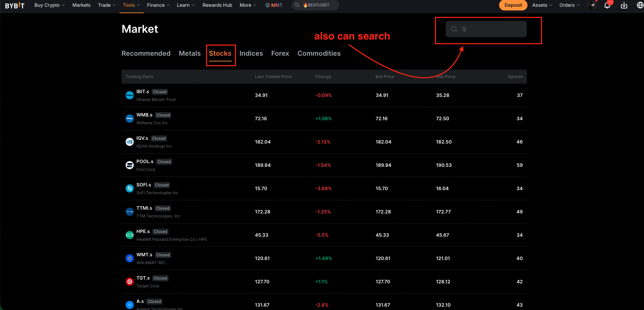Open the app download icon
Screen dimensions: 644x310
click(x=624, y=5)
